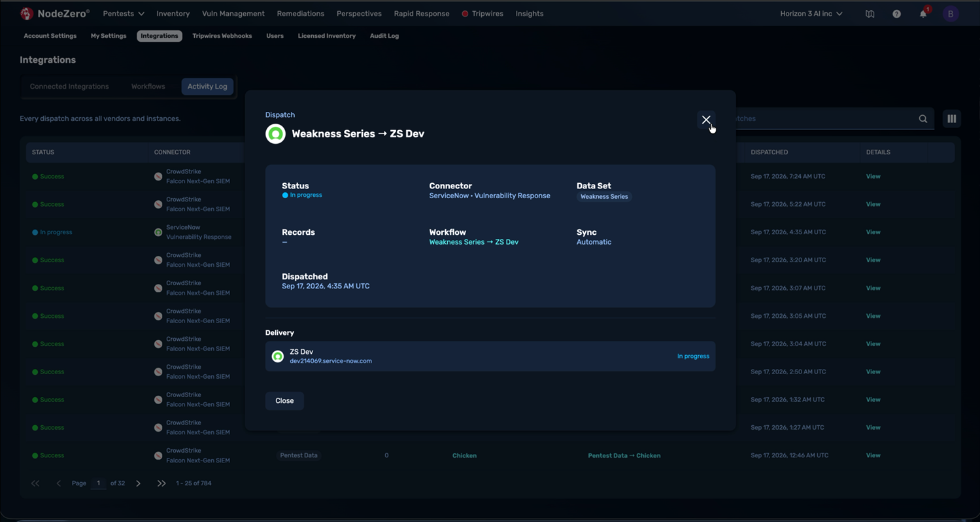Select the Activity Log tab
980x522 pixels.
click(x=207, y=86)
